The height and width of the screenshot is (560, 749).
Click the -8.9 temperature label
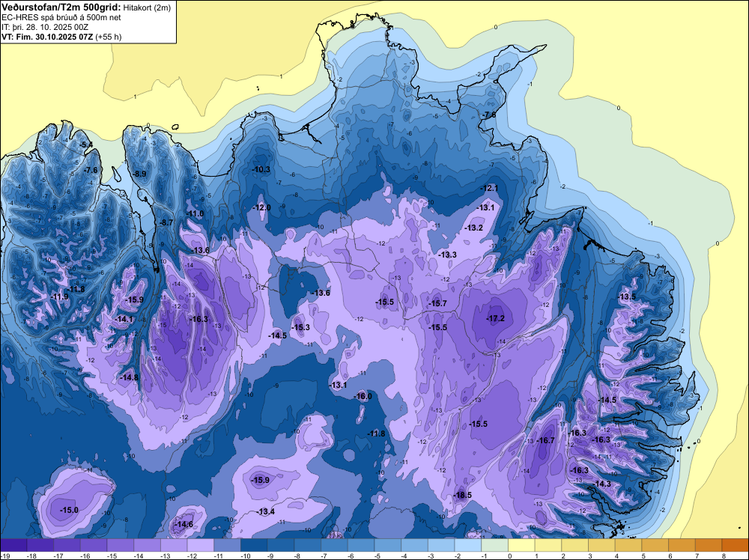139,174
